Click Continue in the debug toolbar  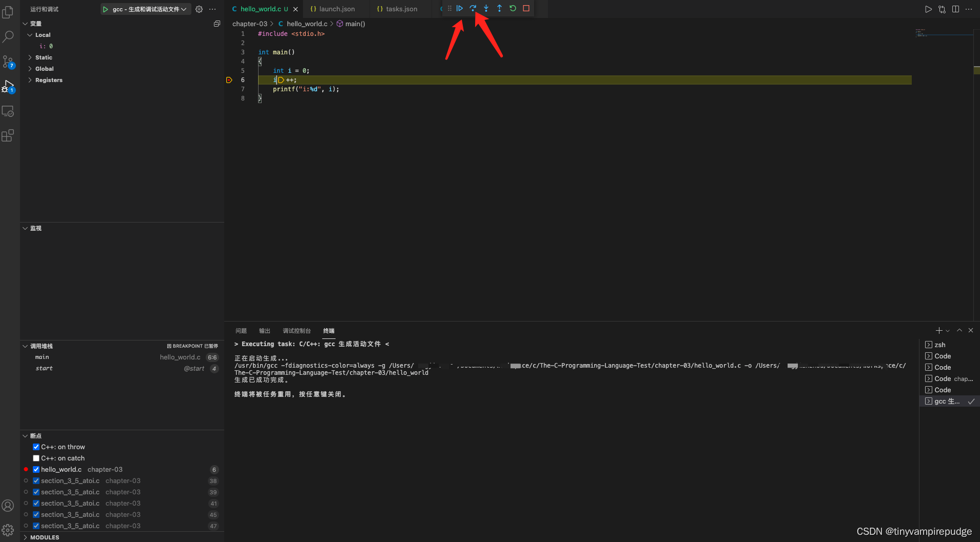coord(460,8)
